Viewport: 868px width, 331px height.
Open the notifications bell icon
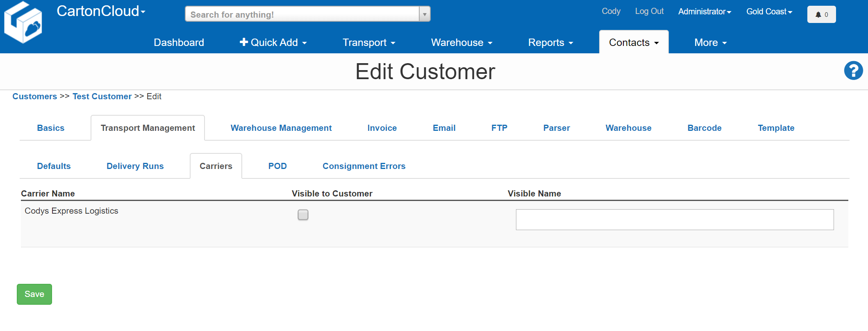point(821,14)
